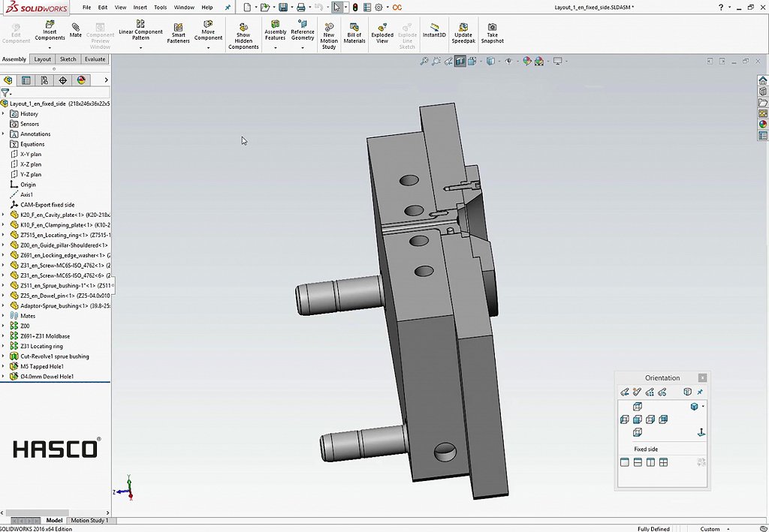
Task: Switch to the Motion Study 1 tab
Action: (x=89, y=520)
